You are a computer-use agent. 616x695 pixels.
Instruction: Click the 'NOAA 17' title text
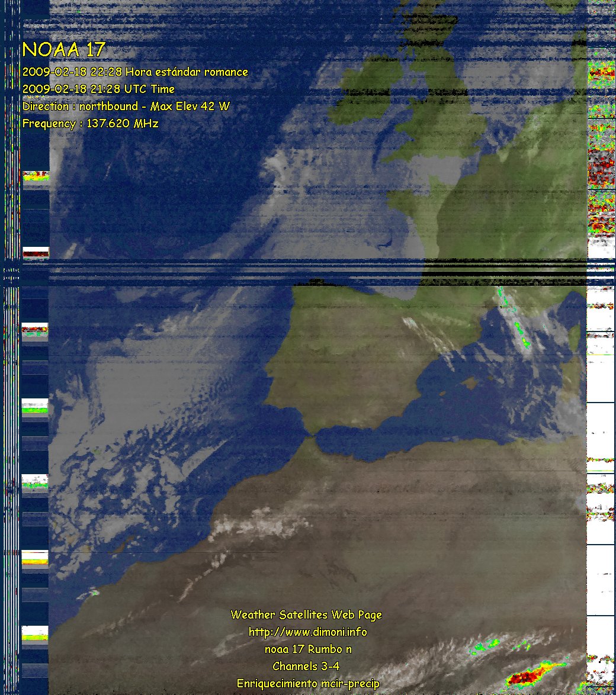(x=64, y=50)
